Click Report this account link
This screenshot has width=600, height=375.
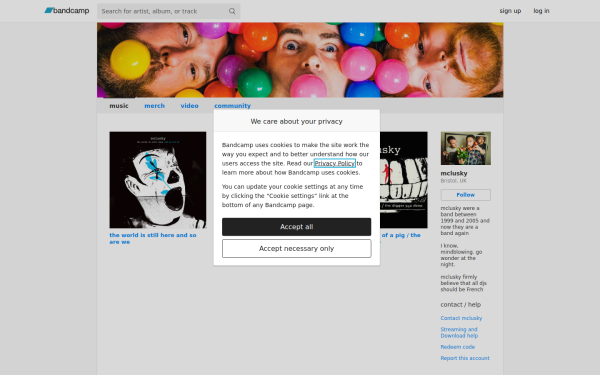(465, 358)
